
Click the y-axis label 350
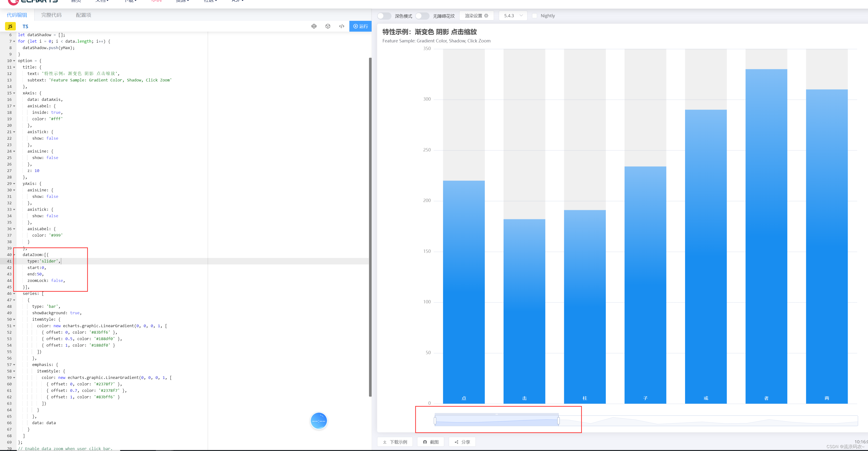point(427,49)
